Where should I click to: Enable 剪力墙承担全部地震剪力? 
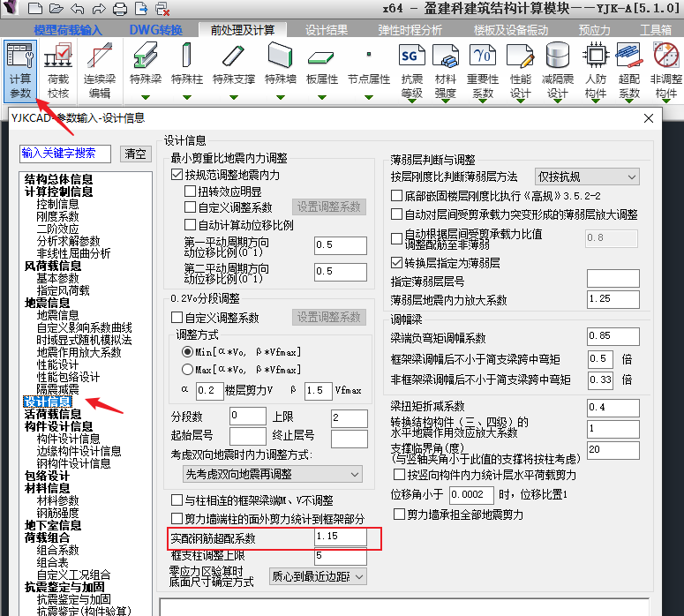[399, 514]
